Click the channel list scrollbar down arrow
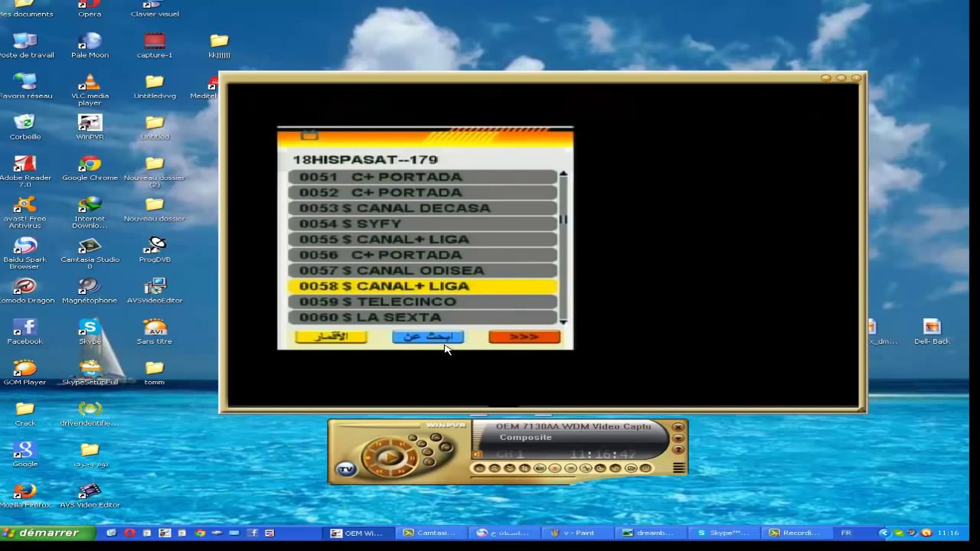Screen dimensions: 980x551 tap(563, 321)
